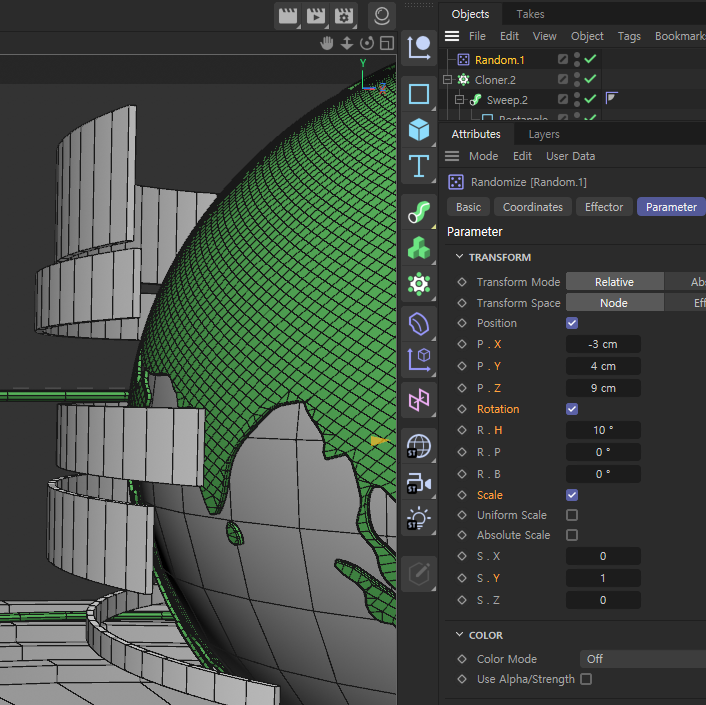
Task: Click the Sweep.2 display tag
Action: coord(611,98)
